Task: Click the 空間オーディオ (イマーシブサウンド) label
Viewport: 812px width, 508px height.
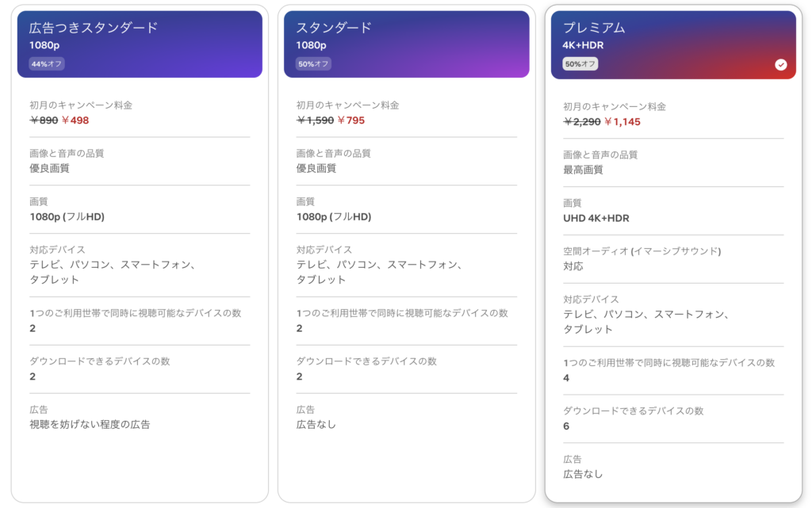Action: pos(641,251)
